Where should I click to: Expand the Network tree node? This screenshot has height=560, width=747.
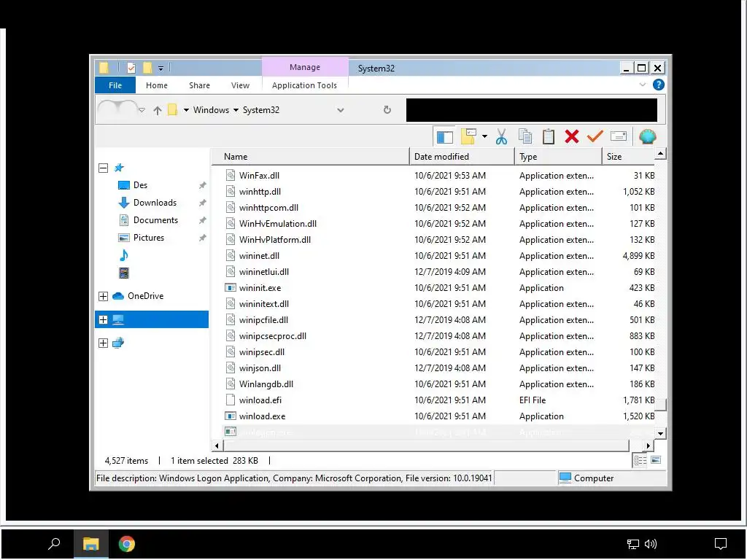coord(103,343)
